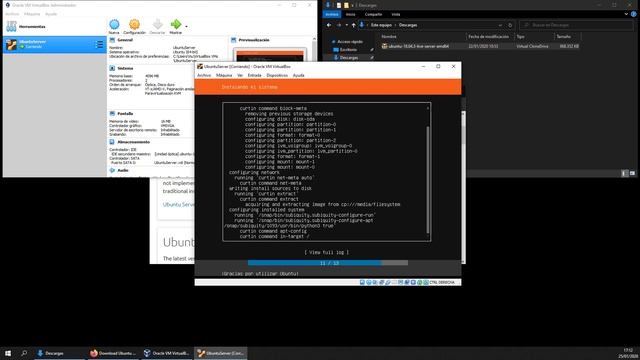Open Explorer help icon
640x360 pixels.
coord(634,14)
